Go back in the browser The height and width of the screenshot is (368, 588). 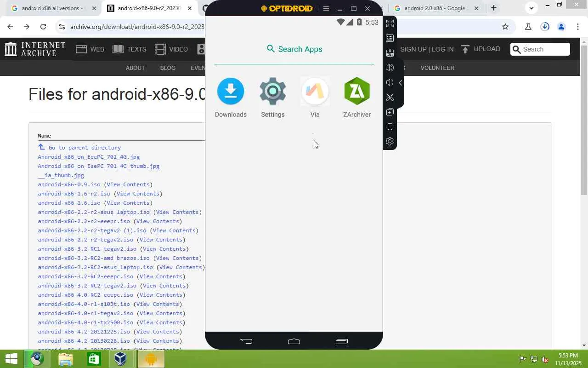coord(10,27)
